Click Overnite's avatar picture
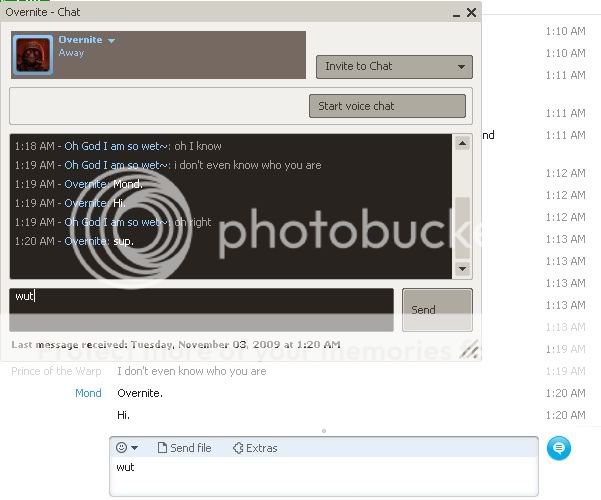This screenshot has width=601, height=500. (x=33, y=55)
